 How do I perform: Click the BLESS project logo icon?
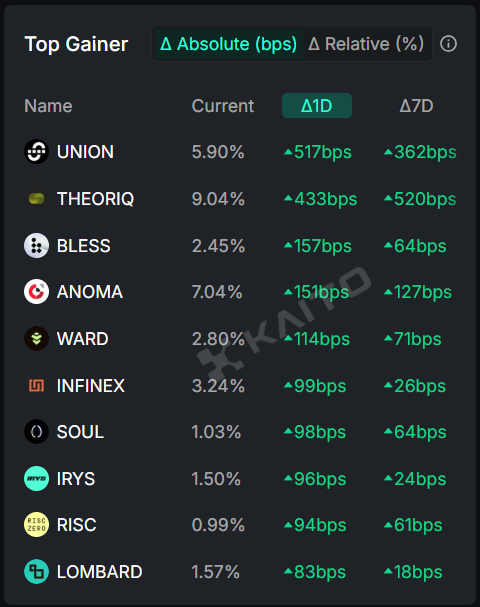tap(36, 245)
